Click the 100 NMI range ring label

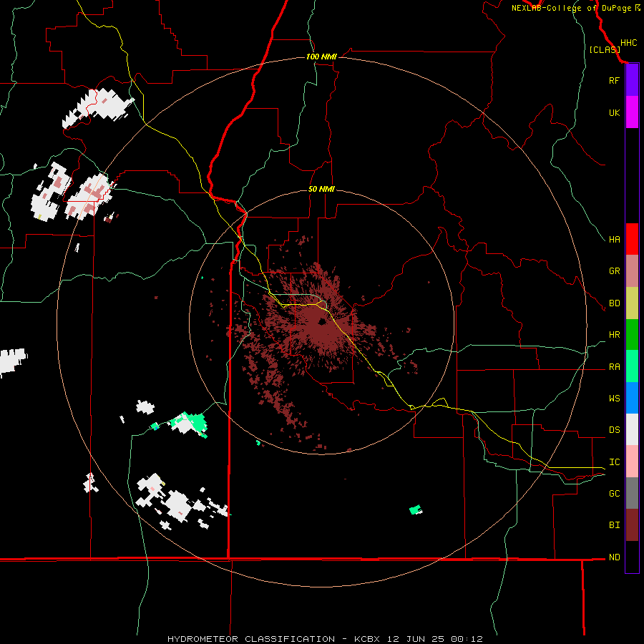[321, 57]
